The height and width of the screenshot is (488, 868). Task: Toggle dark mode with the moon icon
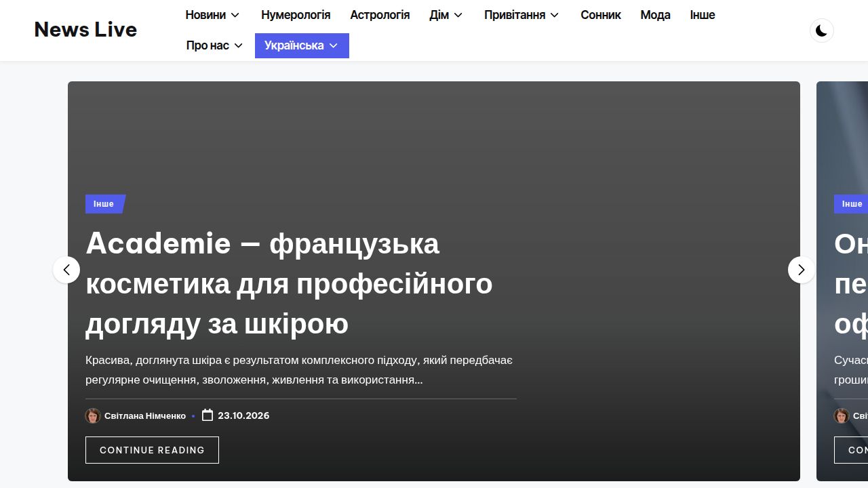click(821, 30)
